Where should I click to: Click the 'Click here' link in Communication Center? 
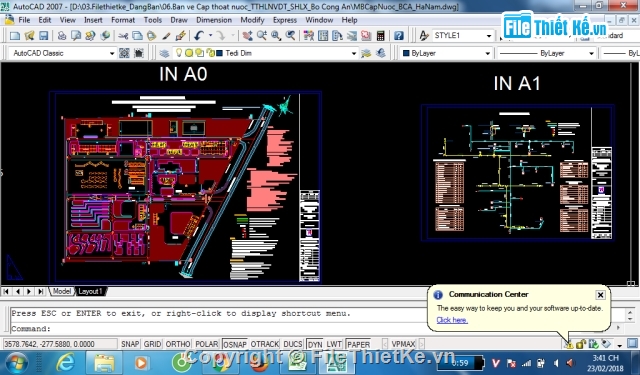click(x=452, y=320)
